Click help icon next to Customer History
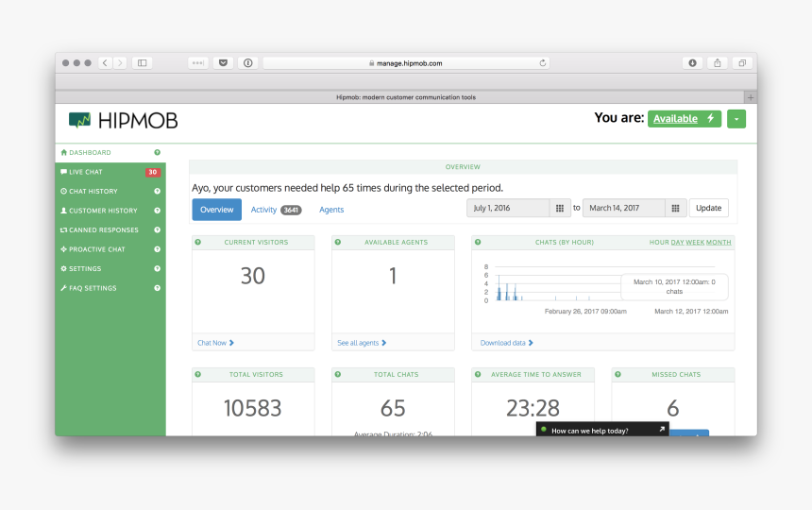The width and height of the screenshot is (812, 510). (157, 211)
